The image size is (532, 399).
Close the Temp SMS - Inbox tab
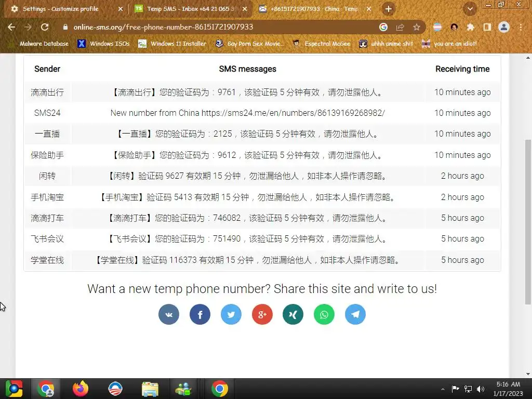245,9
